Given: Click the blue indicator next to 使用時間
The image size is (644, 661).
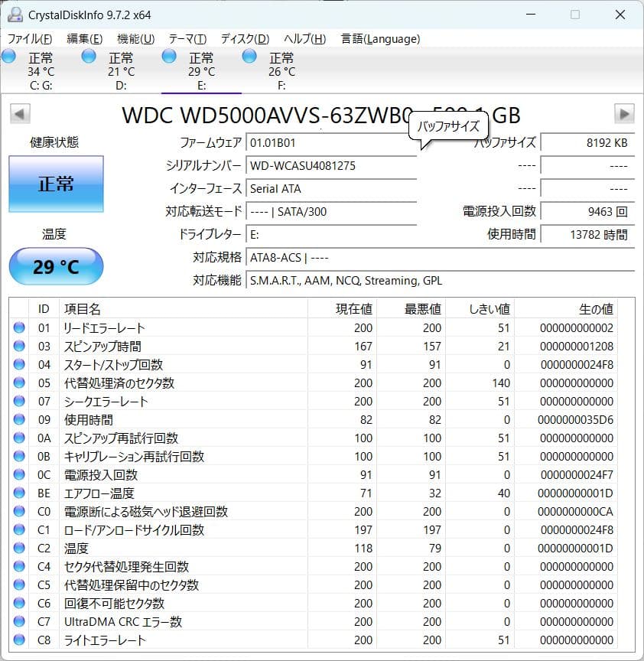Looking at the screenshot, I should click(18, 420).
